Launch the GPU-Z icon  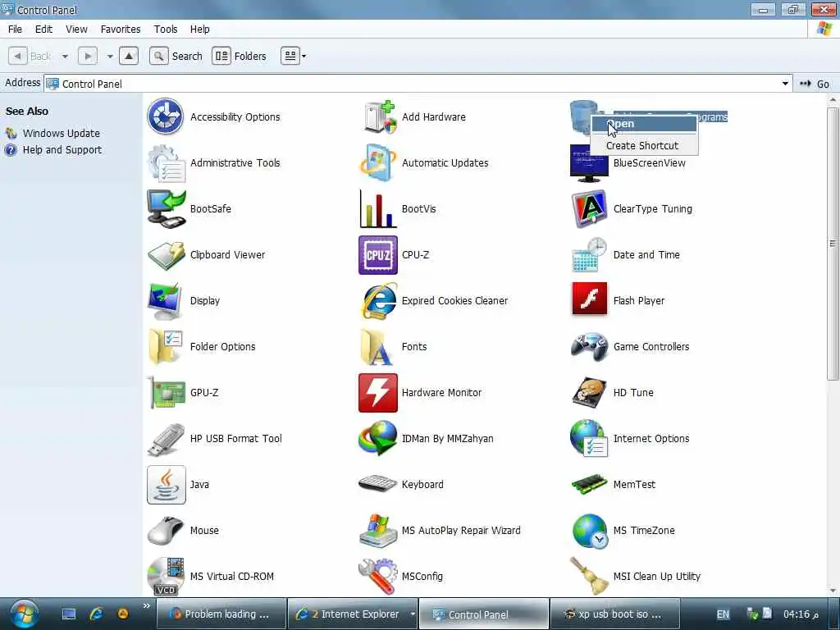[166, 393]
